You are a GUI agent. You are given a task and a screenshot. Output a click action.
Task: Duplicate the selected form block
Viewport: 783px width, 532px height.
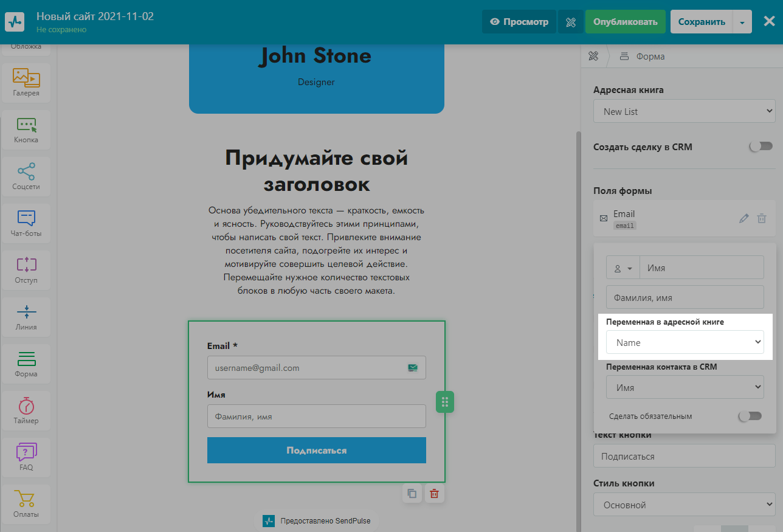point(412,494)
